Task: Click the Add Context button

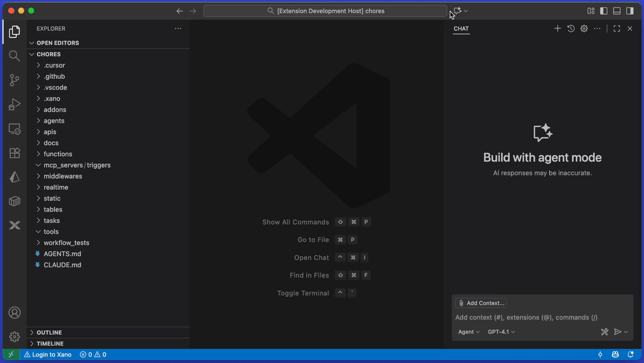Action: (x=481, y=303)
